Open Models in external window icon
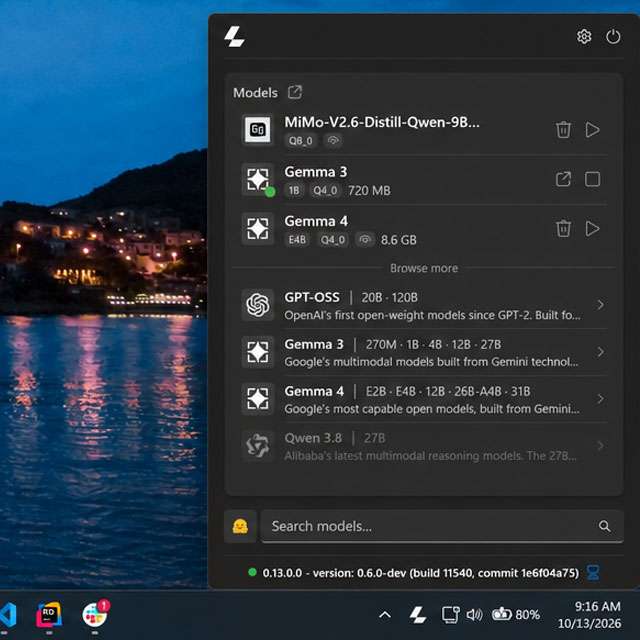The image size is (640, 640). 295,92
